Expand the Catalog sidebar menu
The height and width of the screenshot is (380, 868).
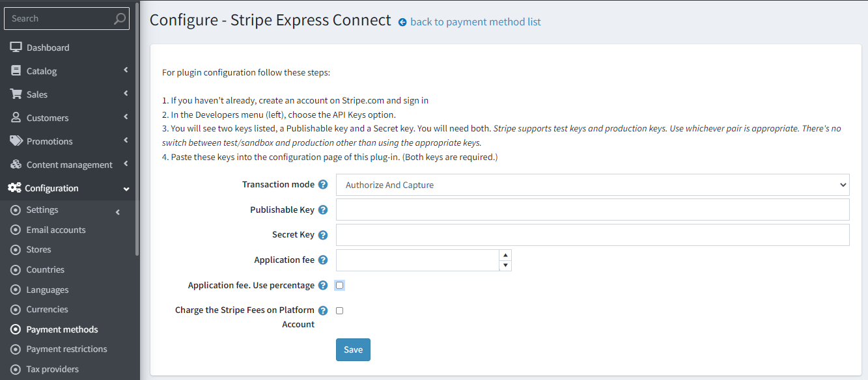pos(70,71)
